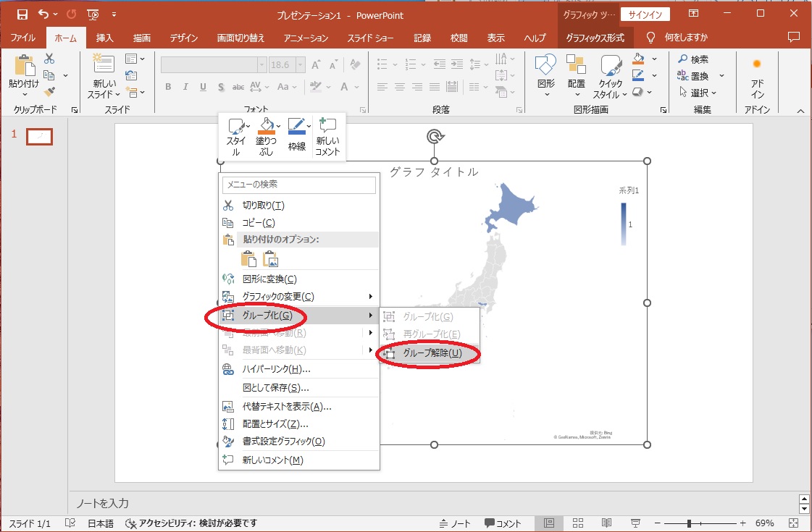Toggle the Notes (ノート) pane button

455,523
